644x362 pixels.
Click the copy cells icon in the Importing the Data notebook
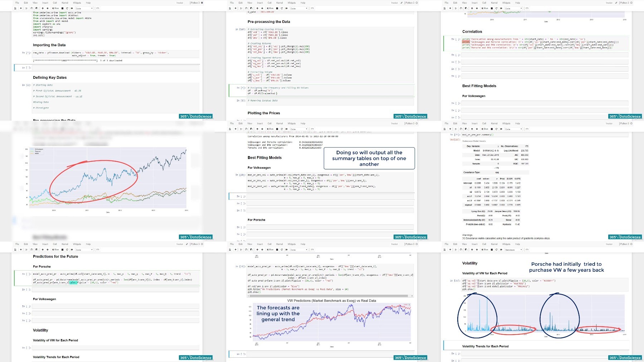tap(31, 8)
